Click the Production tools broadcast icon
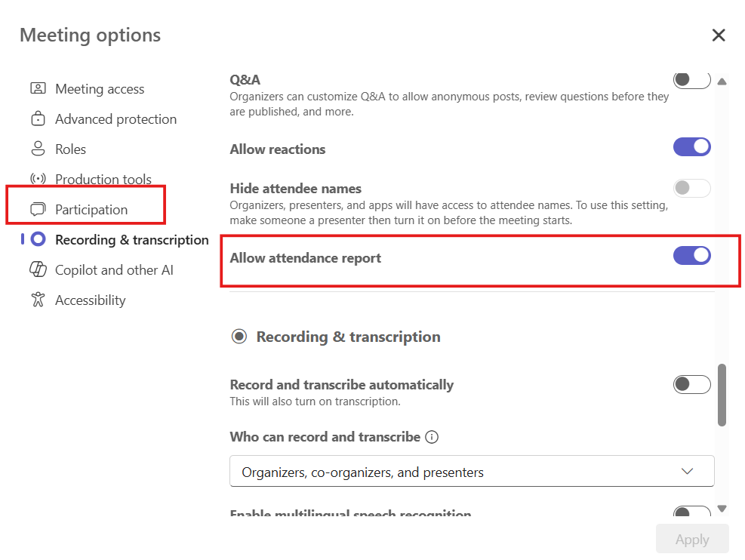The image size is (745, 560). click(38, 179)
